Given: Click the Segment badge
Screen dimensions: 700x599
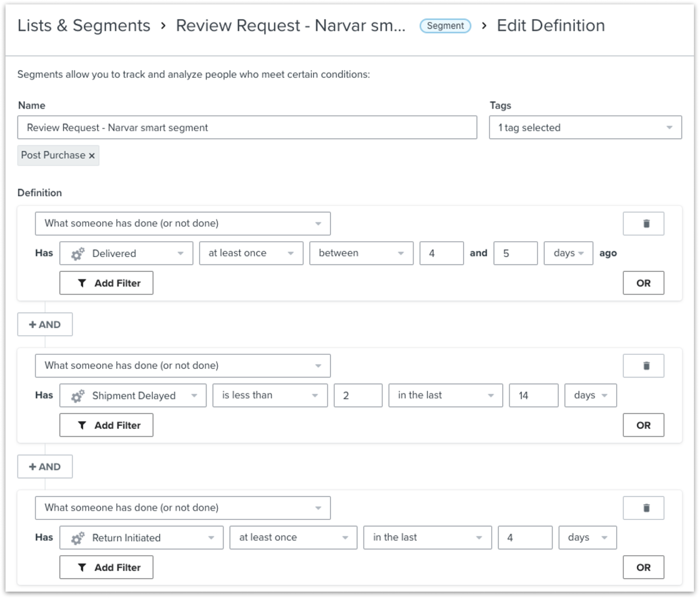Looking at the screenshot, I should coord(445,26).
